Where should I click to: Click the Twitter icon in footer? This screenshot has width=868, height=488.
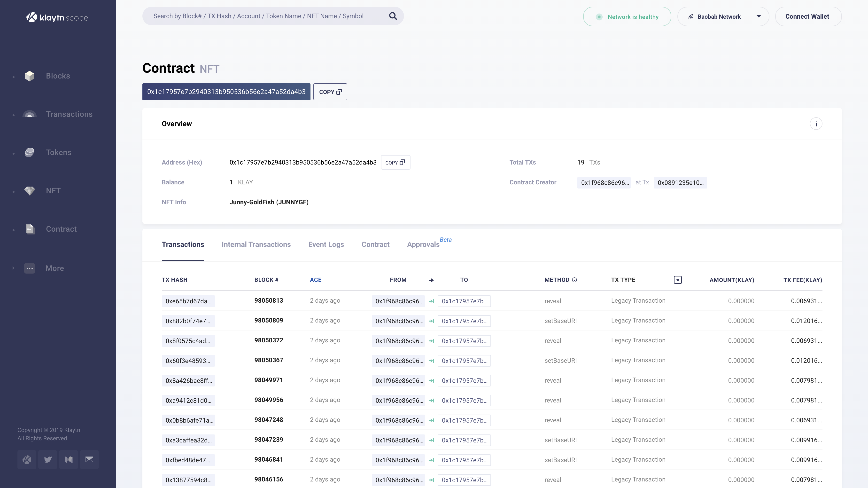(x=48, y=459)
